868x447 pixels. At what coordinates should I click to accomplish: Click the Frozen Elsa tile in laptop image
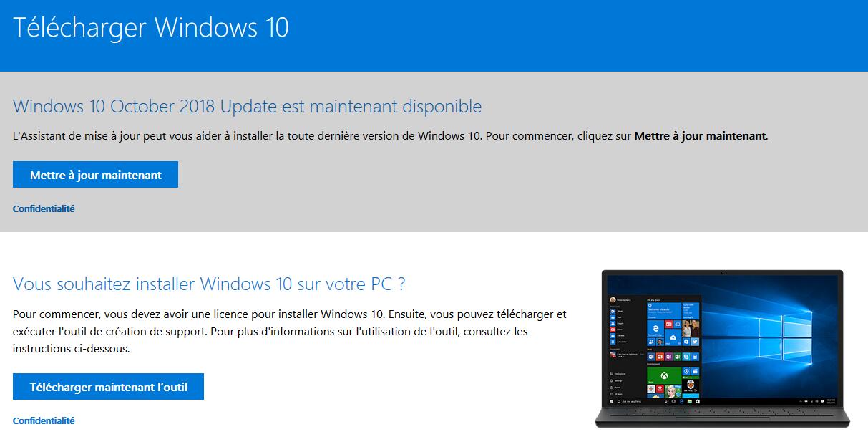pyautogui.click(x=673, y=392)
